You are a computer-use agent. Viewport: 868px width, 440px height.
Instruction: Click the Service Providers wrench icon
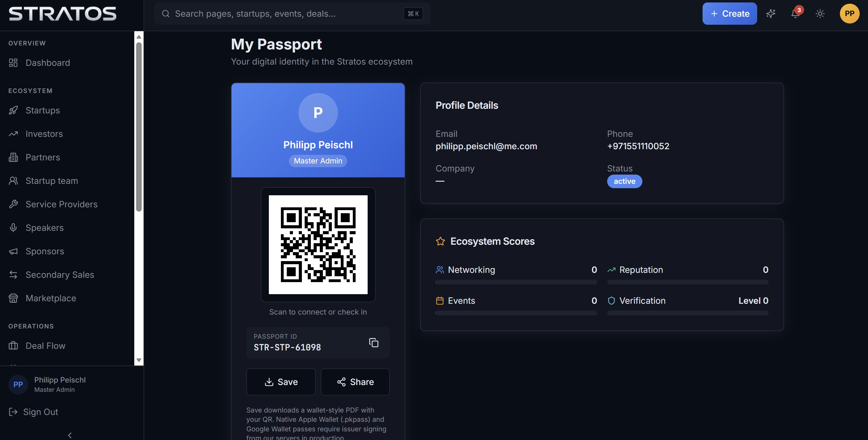13,204
